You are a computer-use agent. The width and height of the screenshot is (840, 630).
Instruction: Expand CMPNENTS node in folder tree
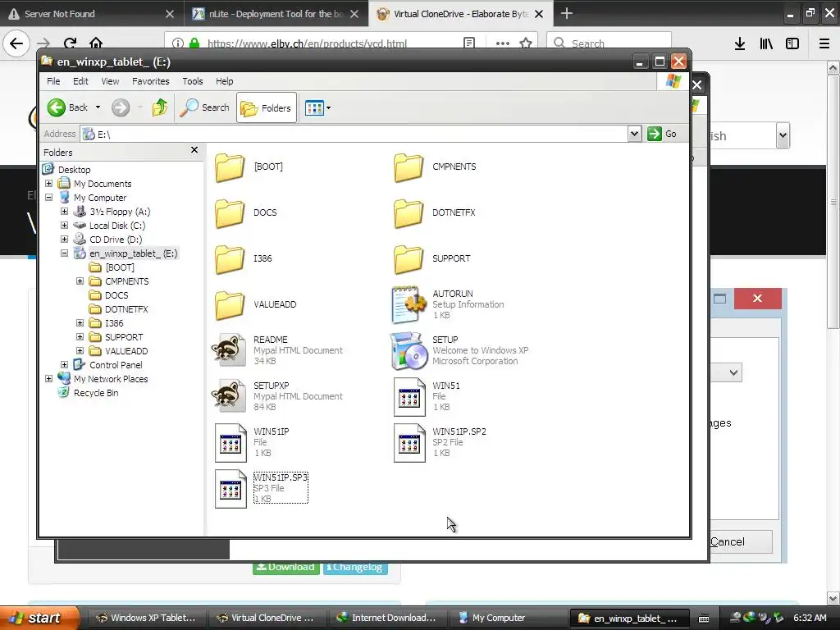pyautogui.click(x=80, y=281)
